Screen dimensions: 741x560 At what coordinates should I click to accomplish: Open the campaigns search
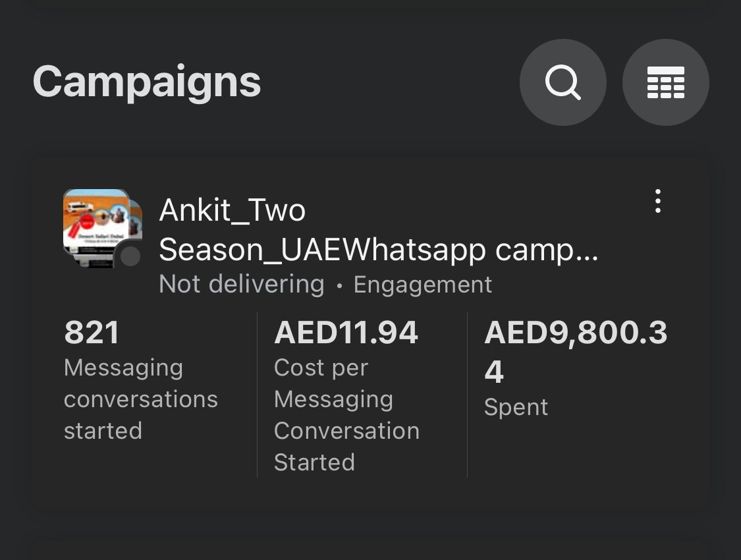click(x=563, y=83)
